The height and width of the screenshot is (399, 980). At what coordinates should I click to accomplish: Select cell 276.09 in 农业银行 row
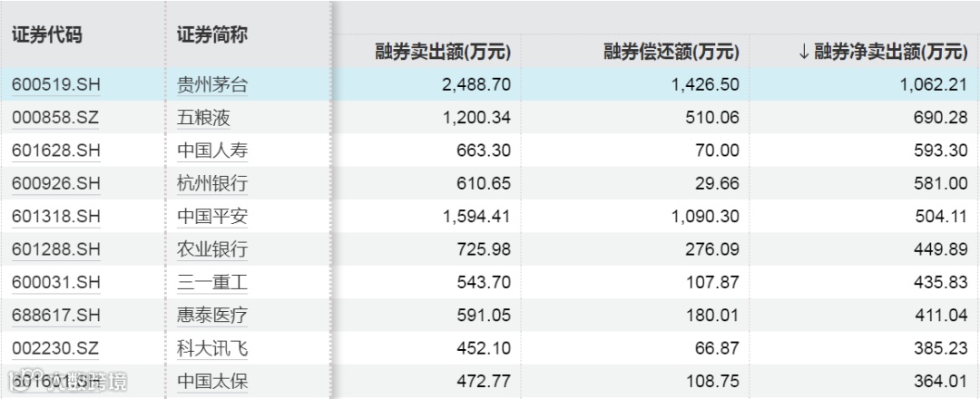coord(711,249)
